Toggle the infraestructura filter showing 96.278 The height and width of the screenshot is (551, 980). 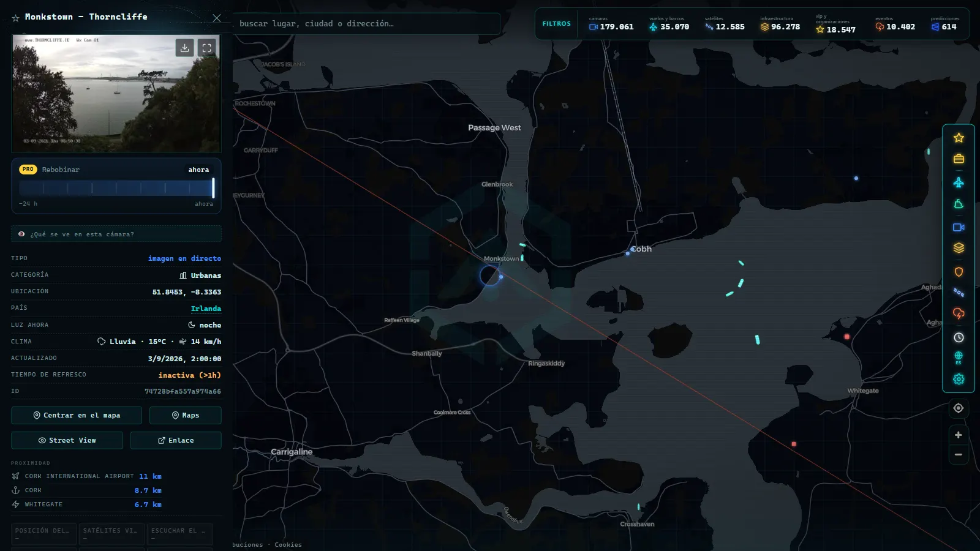coord(780,24)
